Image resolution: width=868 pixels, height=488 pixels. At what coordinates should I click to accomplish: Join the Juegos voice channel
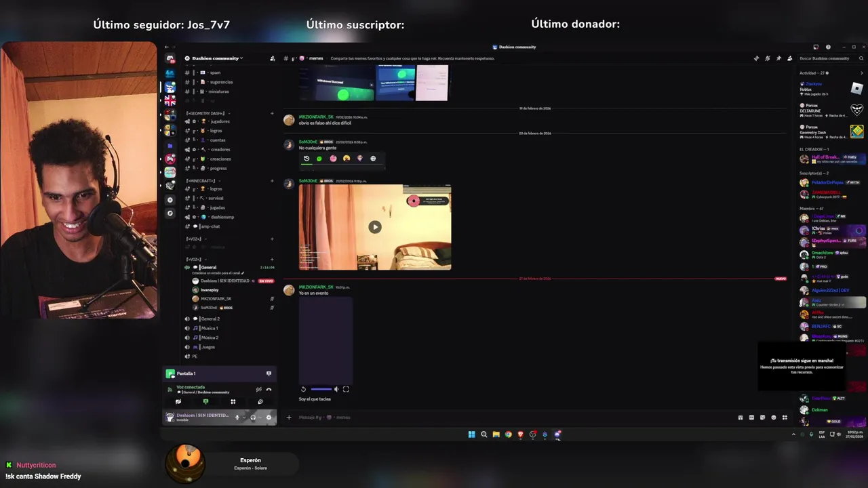(x=208, y=347)
